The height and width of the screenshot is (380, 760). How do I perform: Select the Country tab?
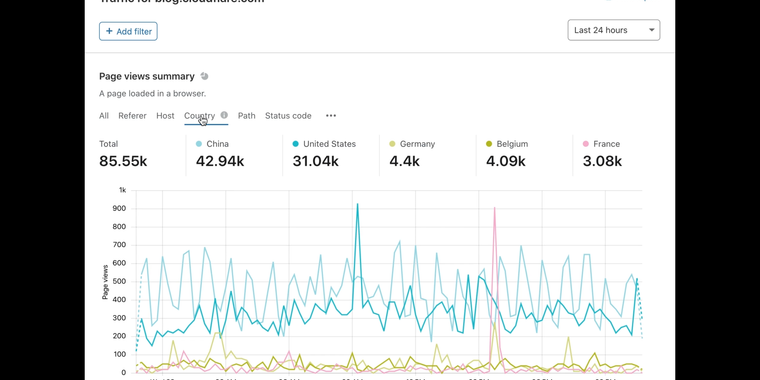pos(199,116)
